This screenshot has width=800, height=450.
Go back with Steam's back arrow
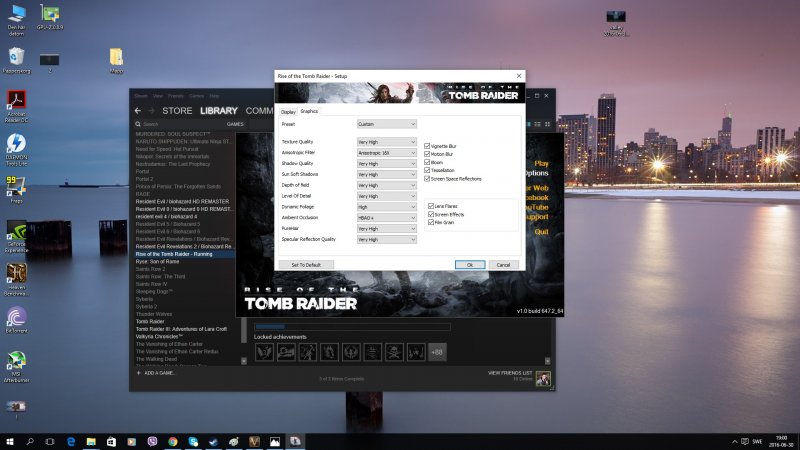pyautogui.click(x=138, y=111)
